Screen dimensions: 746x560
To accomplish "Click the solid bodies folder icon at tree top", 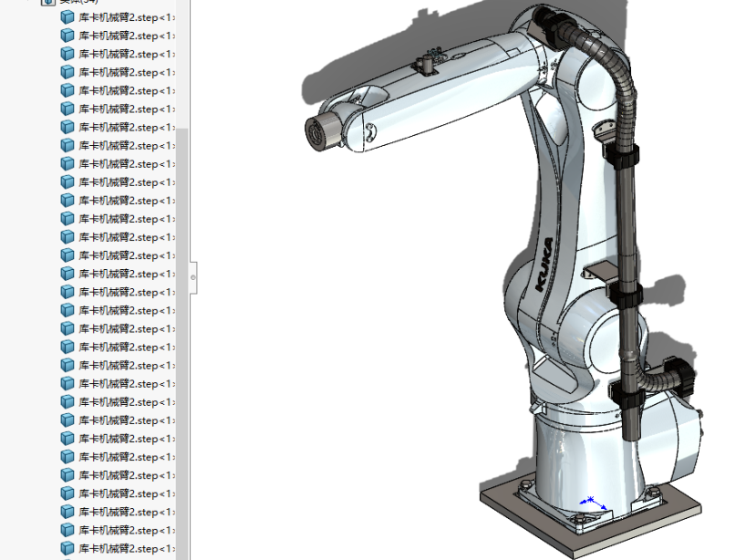I will pos(48,2).
